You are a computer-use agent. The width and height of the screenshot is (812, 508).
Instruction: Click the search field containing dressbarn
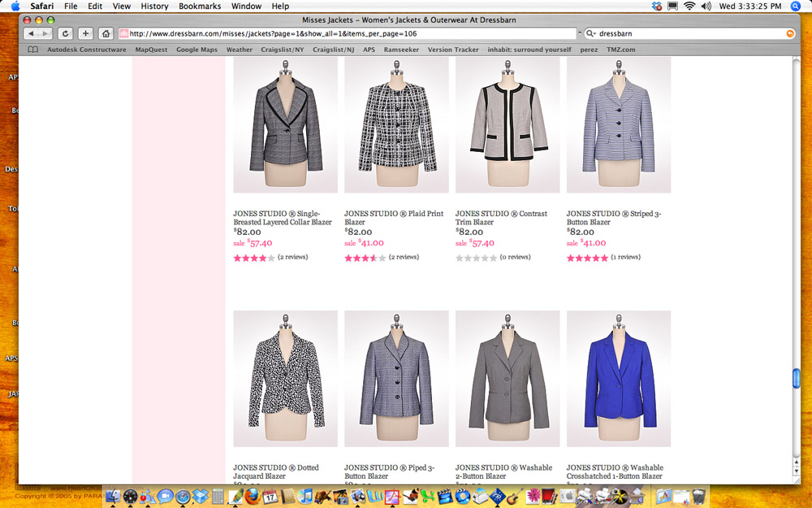(689, 33)
